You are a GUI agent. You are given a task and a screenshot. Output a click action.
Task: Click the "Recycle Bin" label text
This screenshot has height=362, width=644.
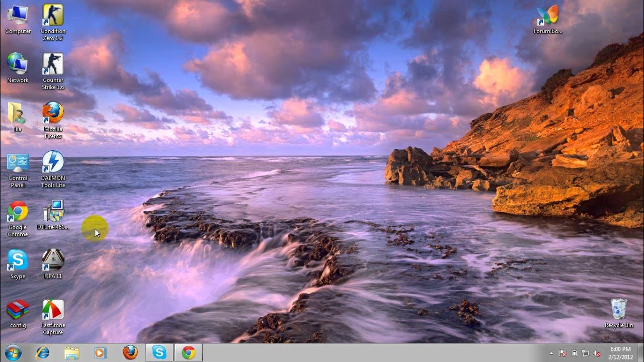619,325
